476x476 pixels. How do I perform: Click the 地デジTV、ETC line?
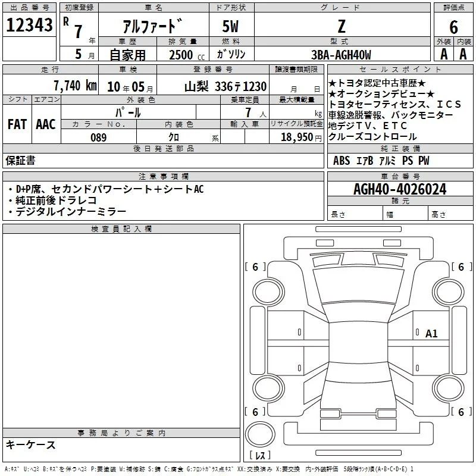pos(368,126)
